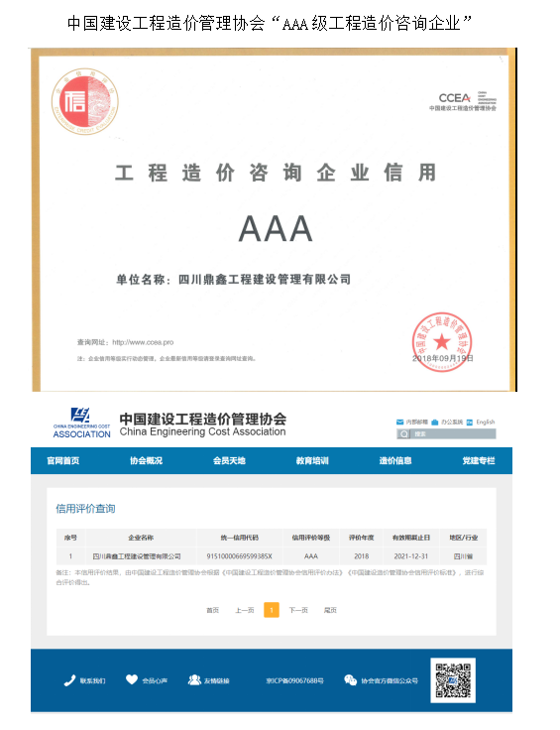Open the 协会概况 navigation tab

click(146, 460)
